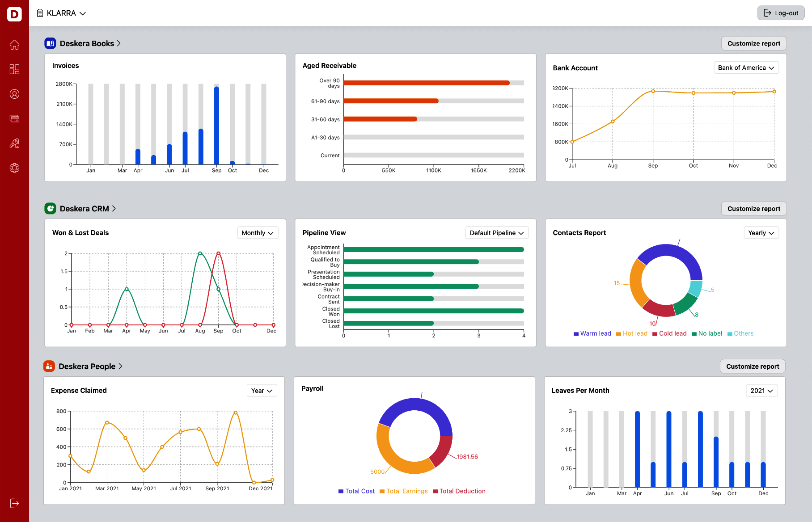Viewport: 812px width, 522px height.
Task: Open the Home icon in sidebar
Action: click(x=14, y=45)
